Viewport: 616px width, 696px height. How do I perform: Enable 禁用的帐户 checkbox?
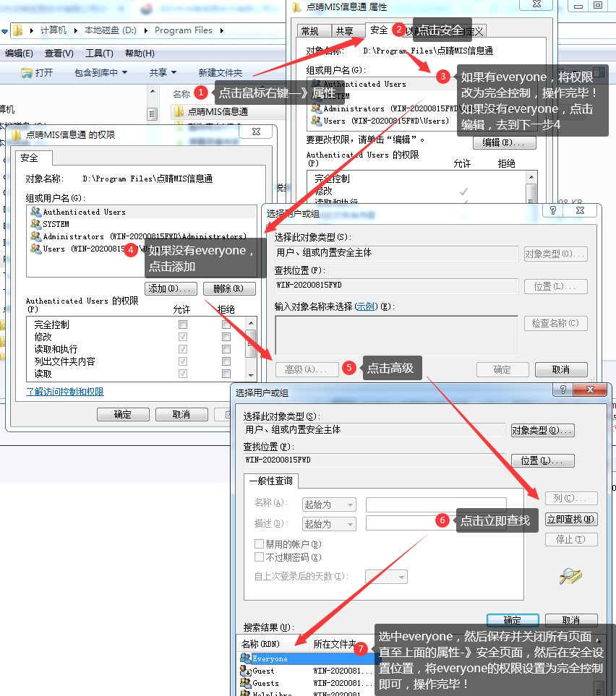(x=259, y=544)
